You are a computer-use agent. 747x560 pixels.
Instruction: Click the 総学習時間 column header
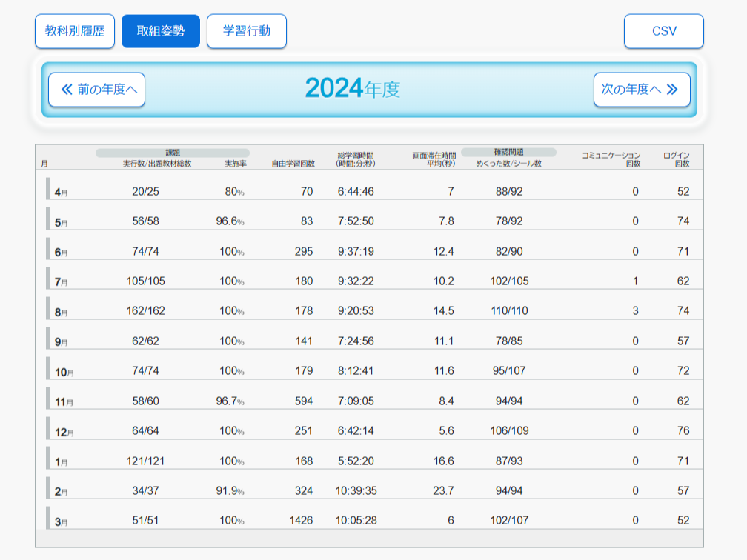(356, 159)
